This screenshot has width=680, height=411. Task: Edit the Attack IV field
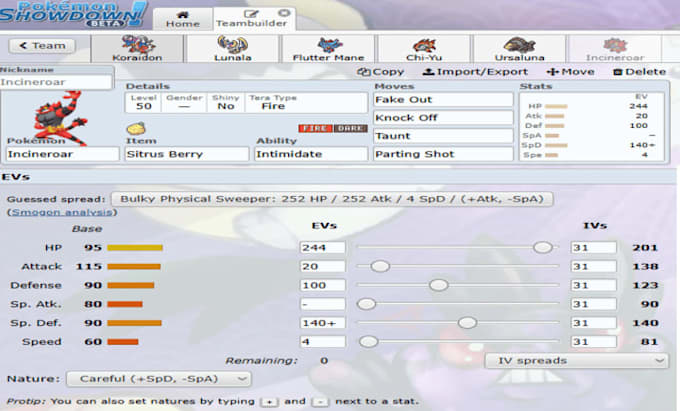593,266
